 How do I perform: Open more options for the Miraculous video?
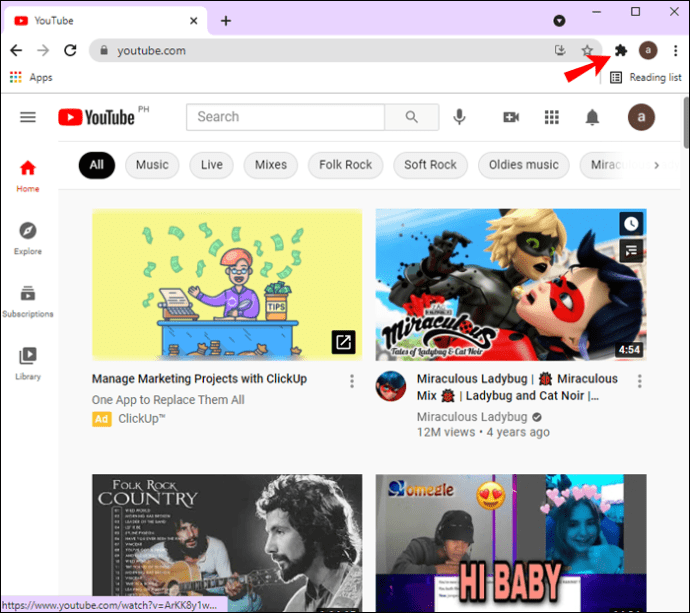(639, 381)
